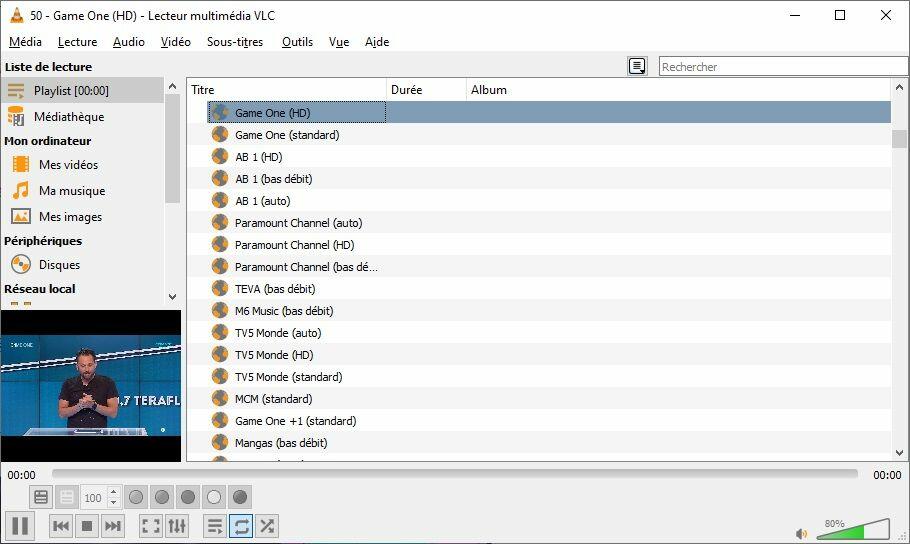Increase the teletext page number
Viewport: 910px width, 544px height.
114,492
